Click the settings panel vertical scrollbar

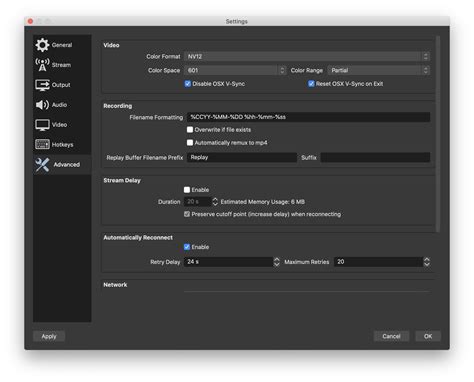click(438, 134)
